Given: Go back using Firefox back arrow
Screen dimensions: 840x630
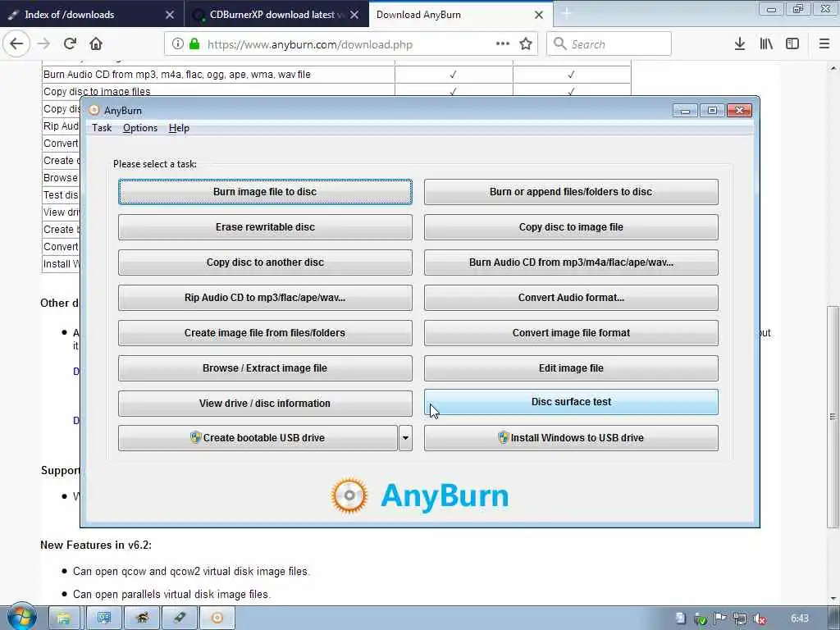Looking at the screenshot, I should tap(16, 44).
